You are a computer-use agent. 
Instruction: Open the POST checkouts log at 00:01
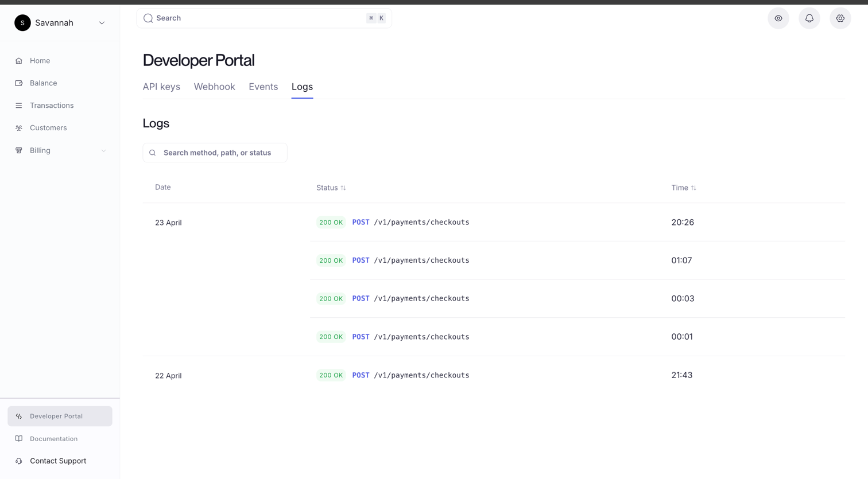(410, 337)
